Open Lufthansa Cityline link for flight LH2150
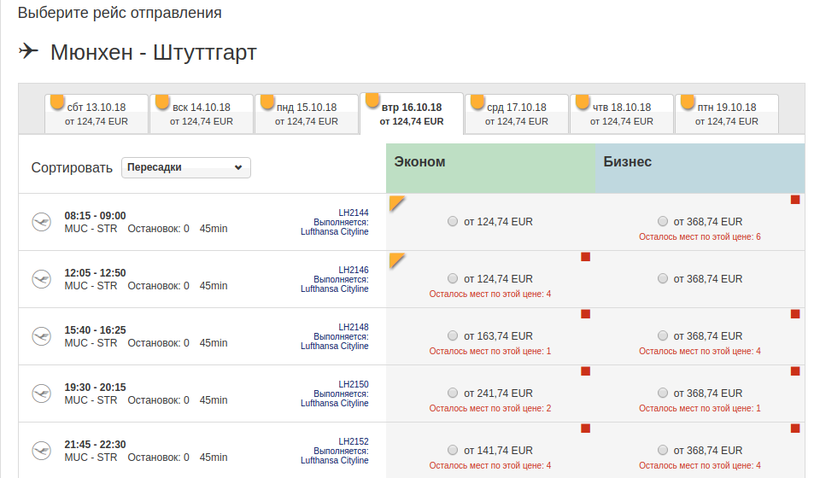The height and width of the screenshot is (478, 820). tap(334, 404)
